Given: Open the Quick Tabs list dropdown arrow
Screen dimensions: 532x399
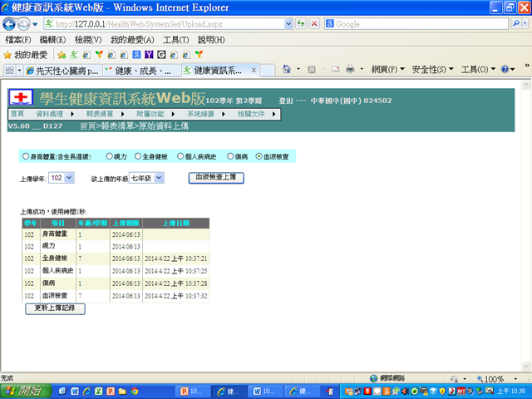Looking at the screenshot, I should pyautogui.click(x=19, y=70).
